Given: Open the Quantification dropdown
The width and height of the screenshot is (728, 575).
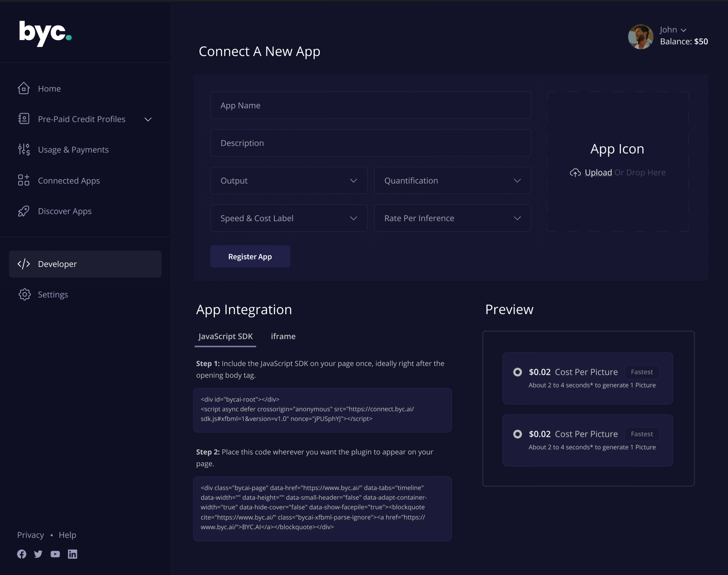Looking at the screenshot, I should tap(453, 180).
